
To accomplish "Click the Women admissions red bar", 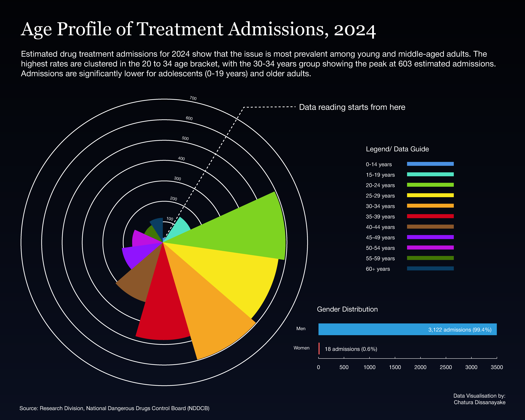I will pos(319,349).
